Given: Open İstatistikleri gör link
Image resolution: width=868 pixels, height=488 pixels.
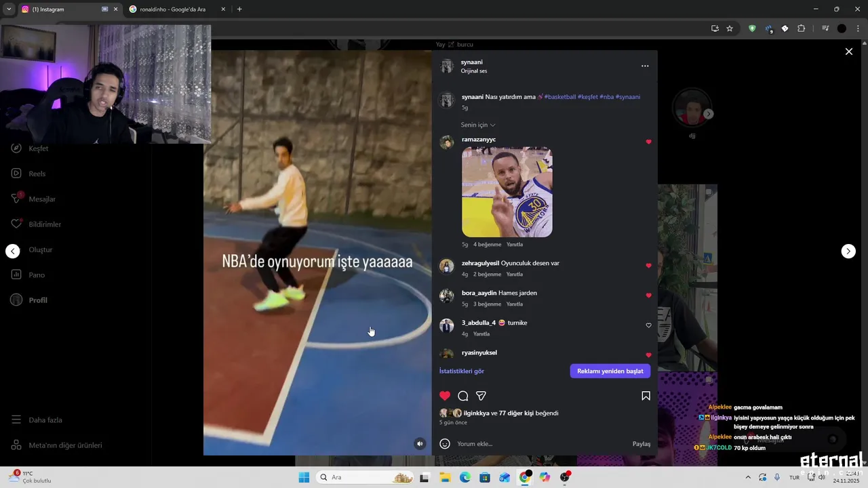Looking at the screenshot, I should [462, 371].
